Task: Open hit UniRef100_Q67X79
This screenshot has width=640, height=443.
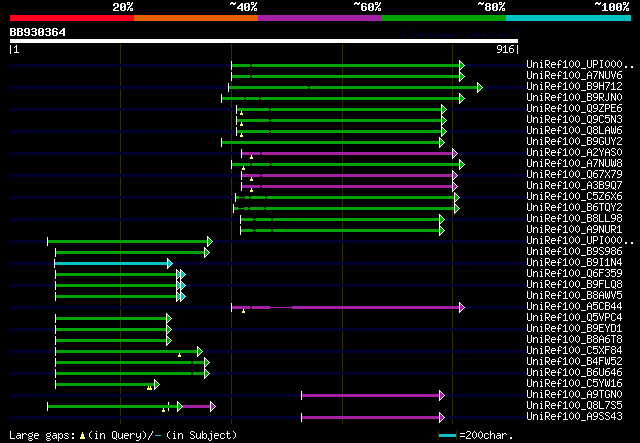Action: [574, 175]
